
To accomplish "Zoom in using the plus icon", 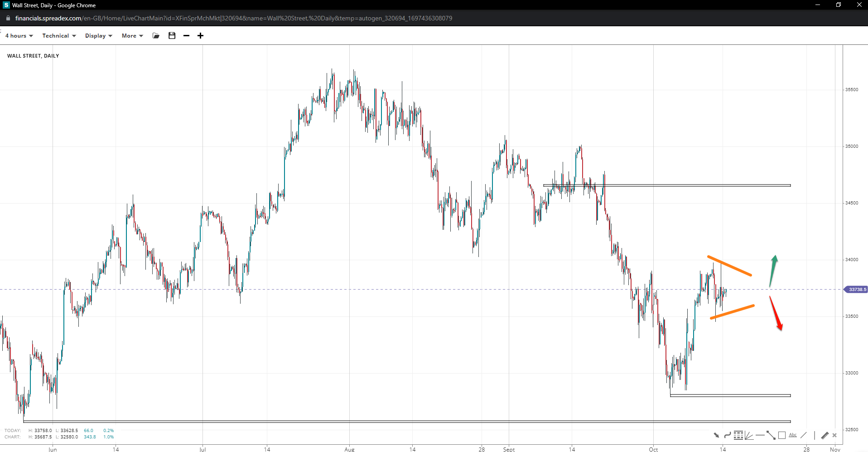I will 200,36.
